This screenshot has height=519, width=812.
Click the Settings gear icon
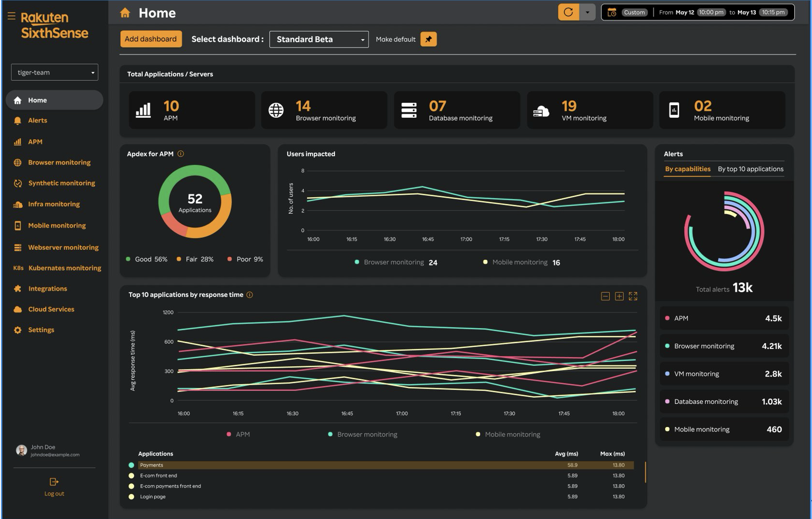(x=18, y=330)
